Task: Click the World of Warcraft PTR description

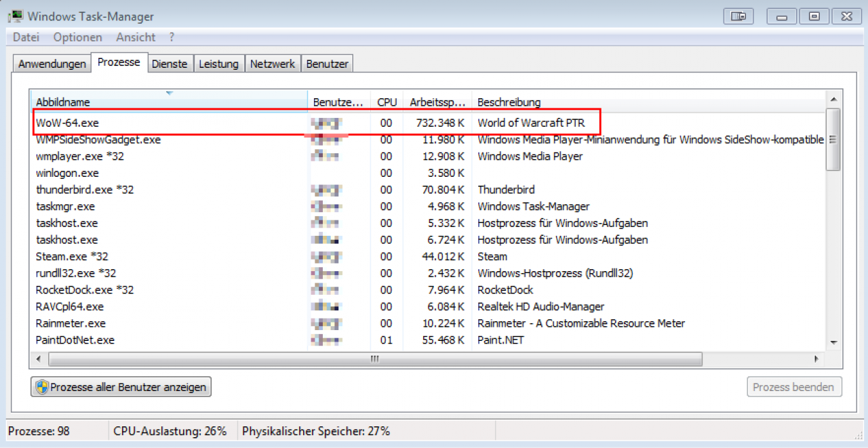Action: coord(531,123)
